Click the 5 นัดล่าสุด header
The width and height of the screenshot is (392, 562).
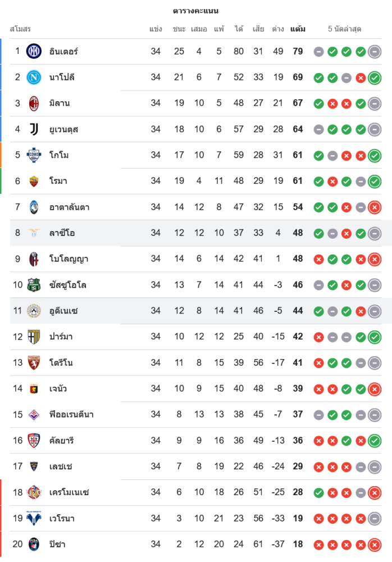345,29
